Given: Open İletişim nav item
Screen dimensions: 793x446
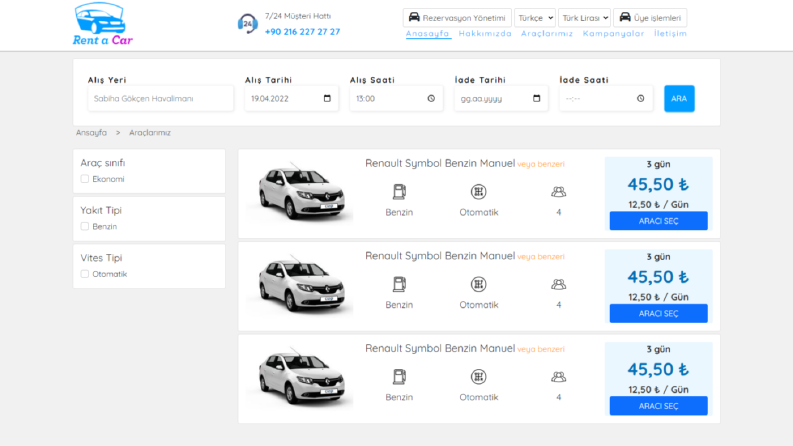Looking at the screenshot, I should [x=670, y=33].
